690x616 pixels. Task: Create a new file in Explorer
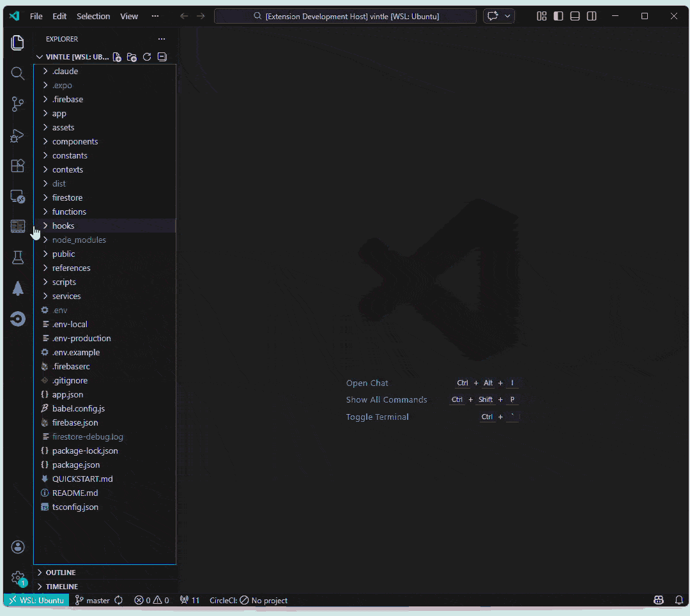click(117, 57)
